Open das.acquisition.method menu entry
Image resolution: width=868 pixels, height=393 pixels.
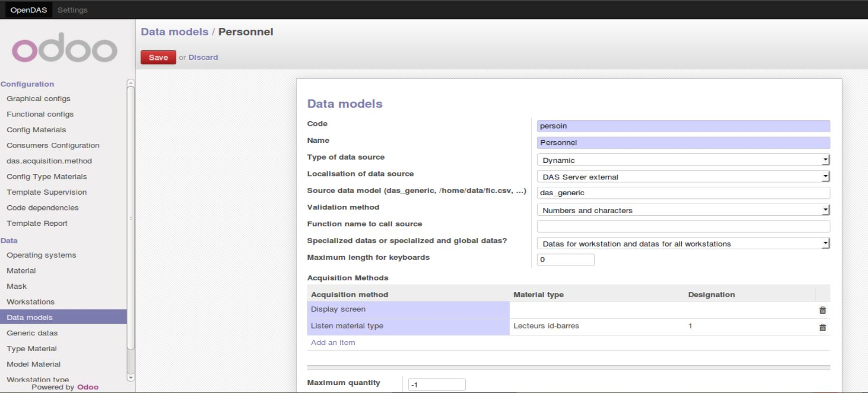(49, 161)
